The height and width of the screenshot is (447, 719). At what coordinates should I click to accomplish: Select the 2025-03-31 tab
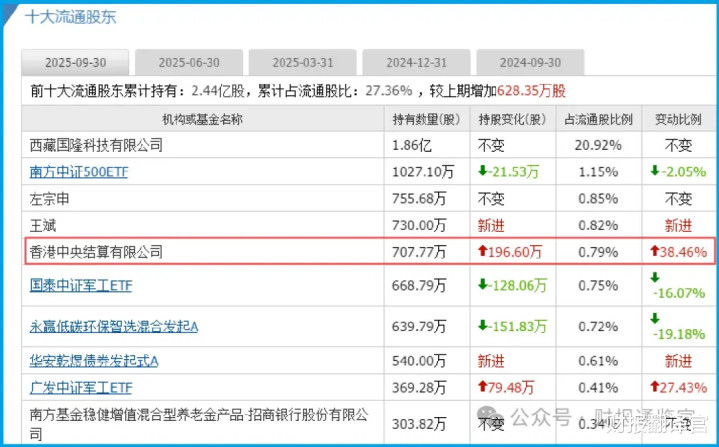click(x=303, y=62)
